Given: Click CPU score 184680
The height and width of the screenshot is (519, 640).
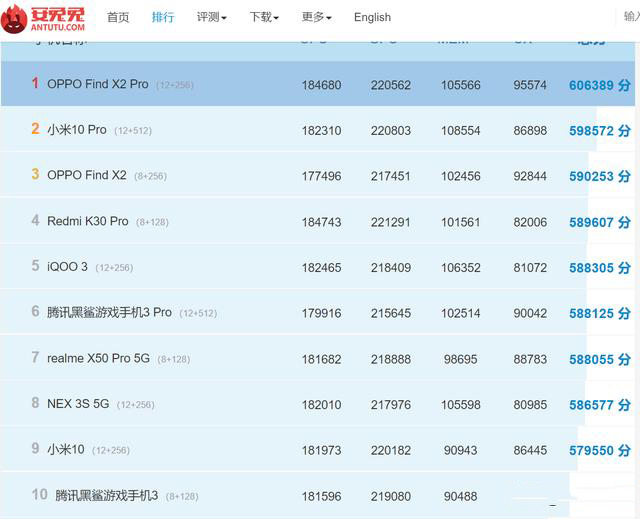Looking at the screenshot, I should click(321, 85).
